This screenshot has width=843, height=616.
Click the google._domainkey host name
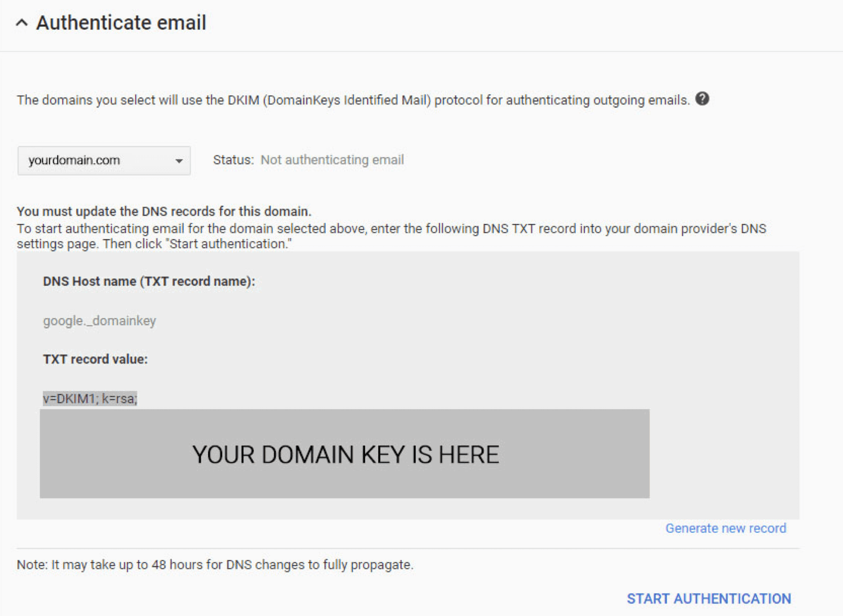(x=100, y=321)
